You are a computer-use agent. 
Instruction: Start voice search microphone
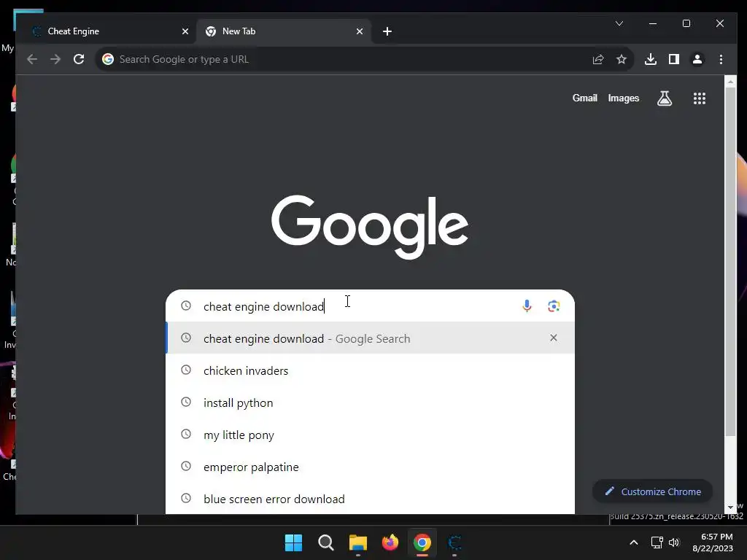[x=527, y=306]
